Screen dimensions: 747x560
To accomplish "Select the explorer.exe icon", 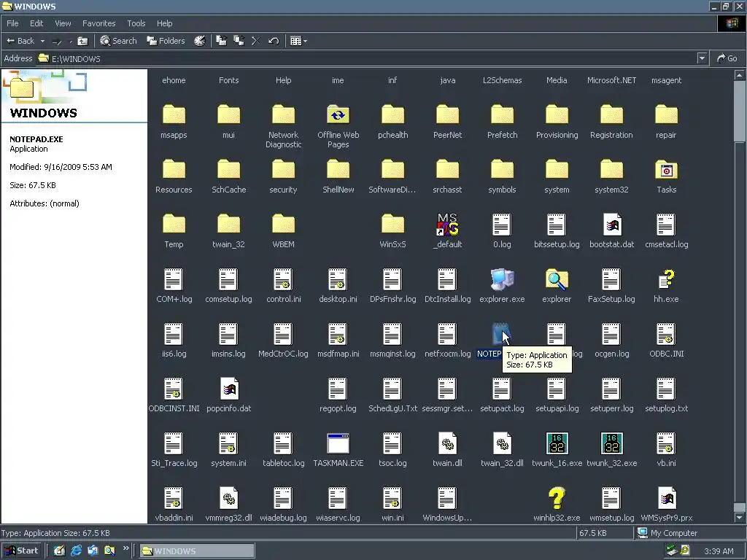I will 502,279.
